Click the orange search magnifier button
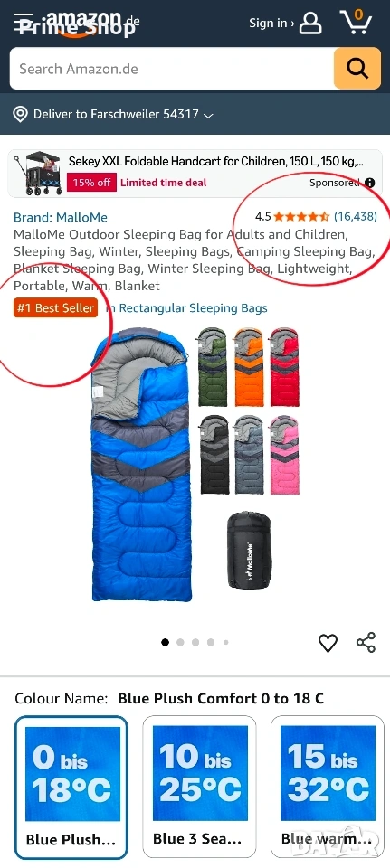This screenshot has height=868, width=390. (357, 69)
